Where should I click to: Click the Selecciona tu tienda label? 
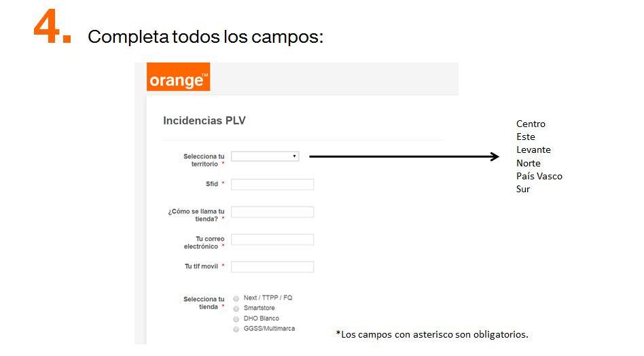[204, 303]
